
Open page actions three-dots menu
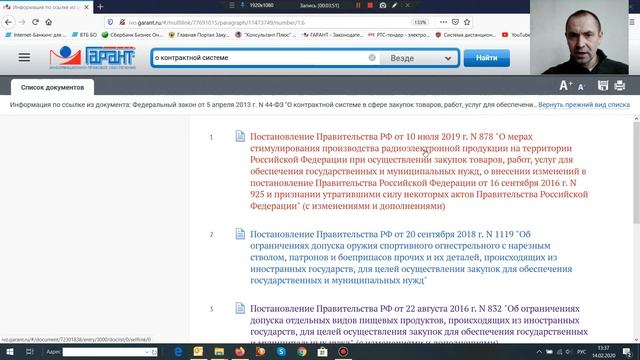tap(443, 22)
